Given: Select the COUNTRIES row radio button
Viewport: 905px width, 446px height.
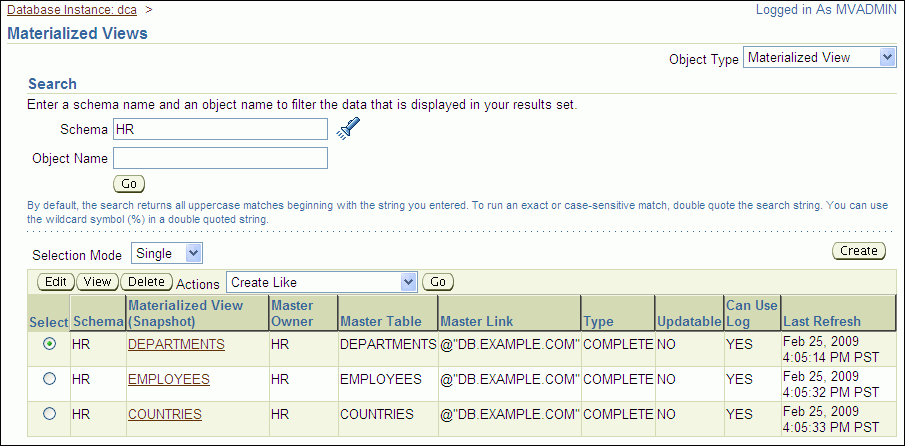Looking at the screenshot, I should (x=49, y=414).
